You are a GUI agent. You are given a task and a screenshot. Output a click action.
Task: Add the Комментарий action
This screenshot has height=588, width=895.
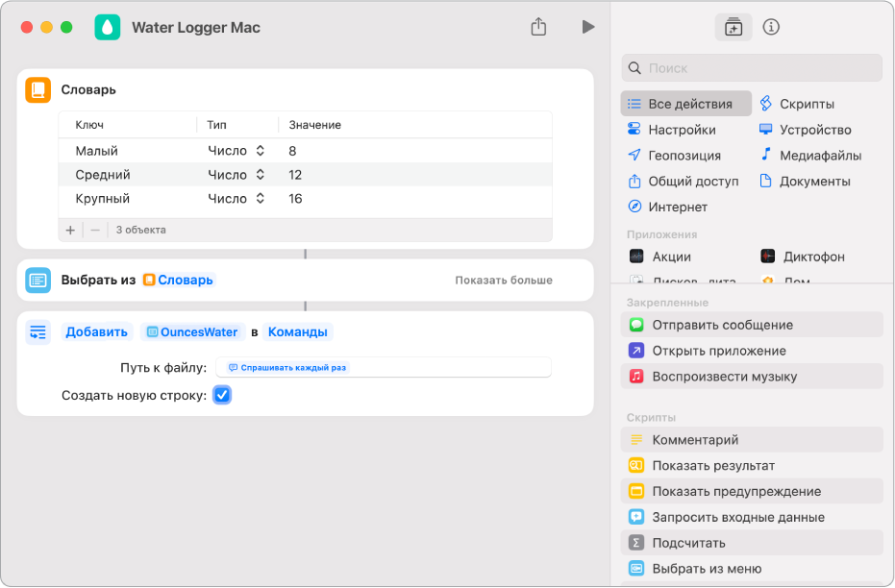click(752, 440)
